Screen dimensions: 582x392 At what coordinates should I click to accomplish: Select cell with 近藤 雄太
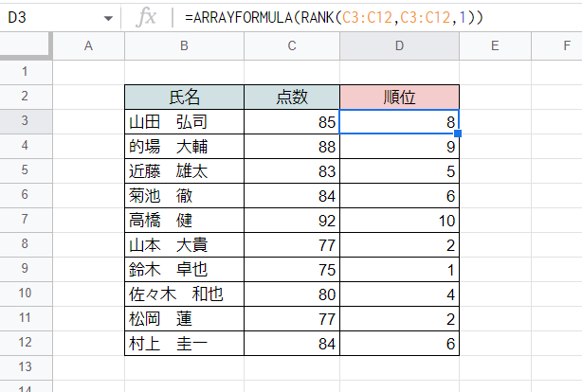pyautogui.click(x=184, y=171)
